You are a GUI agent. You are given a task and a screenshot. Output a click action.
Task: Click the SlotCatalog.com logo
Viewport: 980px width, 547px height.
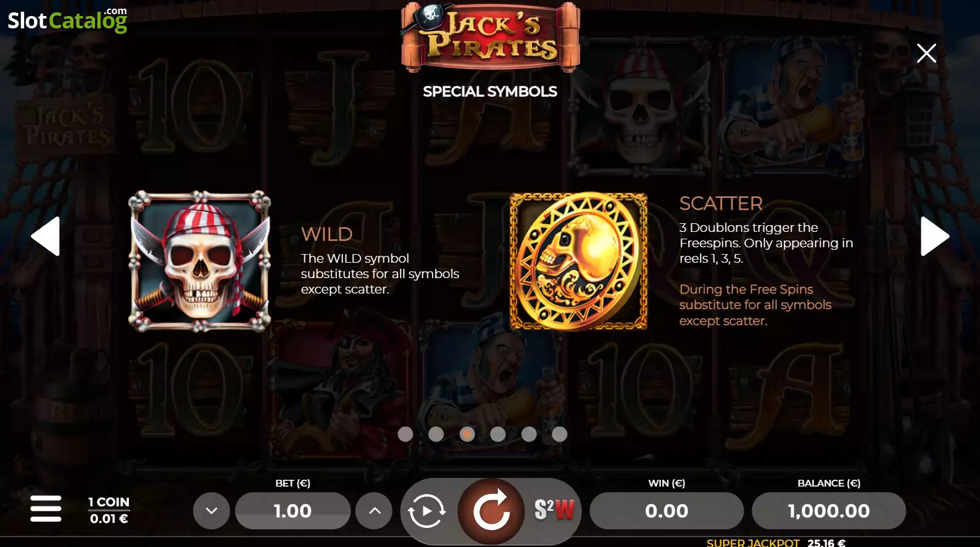pyautogui.click(x=67, y=20)
